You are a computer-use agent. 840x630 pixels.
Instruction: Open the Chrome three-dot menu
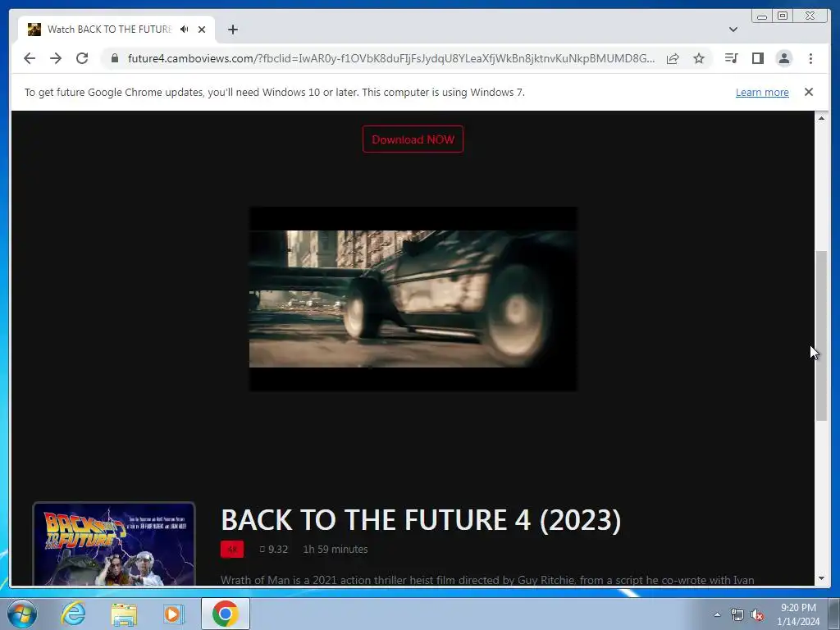pyautogui.click(x=810, y=58)
